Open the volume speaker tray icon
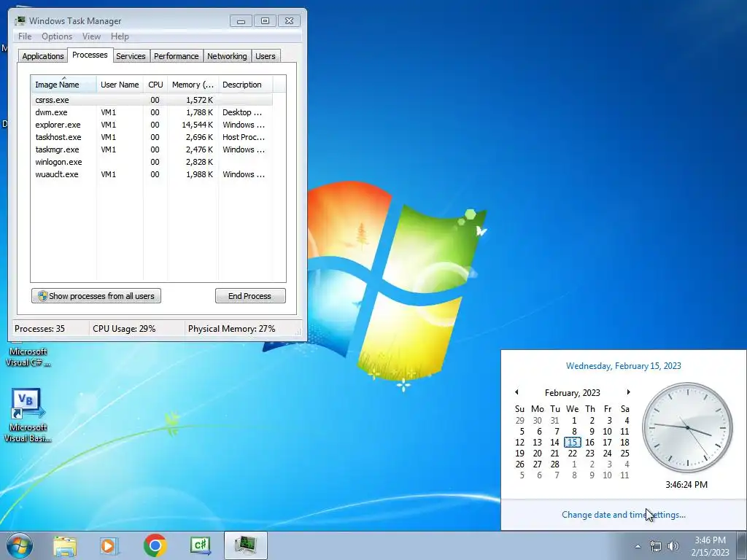Image resolution: width=747 pixels, height=560 pixels. pos(673,546)
